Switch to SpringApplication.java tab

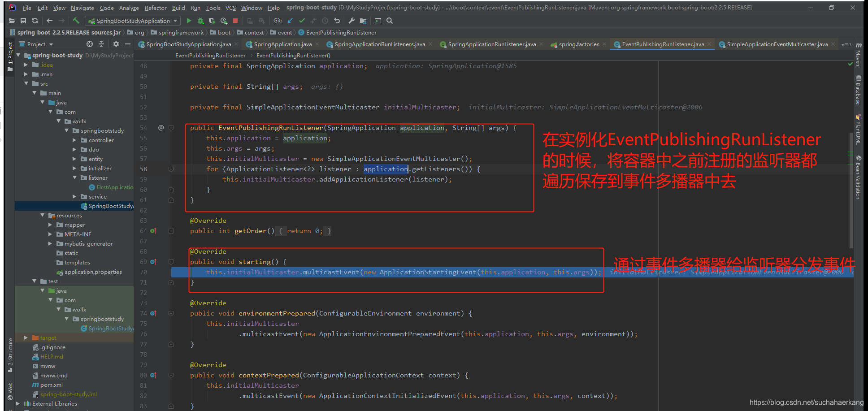(282, 44)
